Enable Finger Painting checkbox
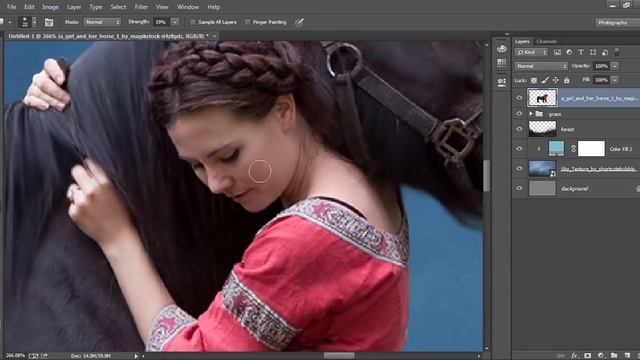 247,22
